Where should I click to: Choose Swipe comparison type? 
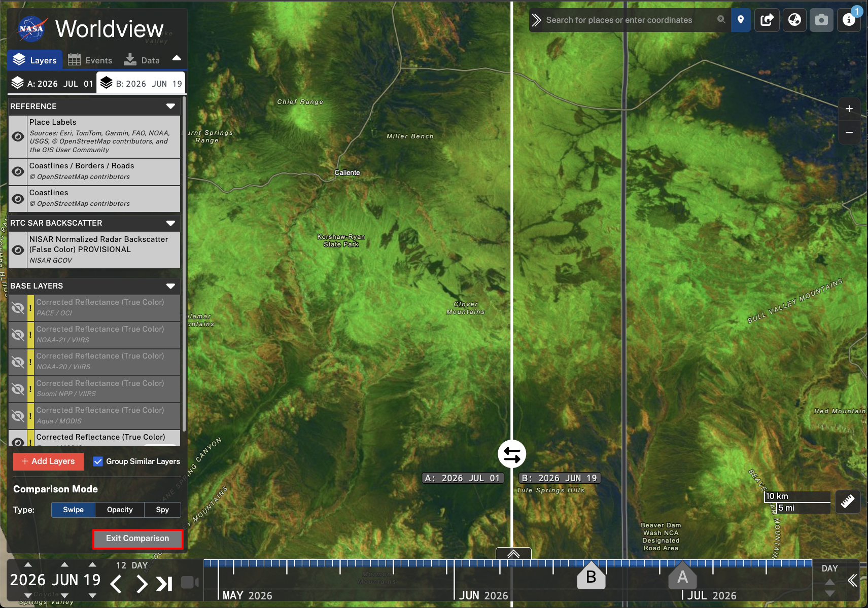pos(73,510)
